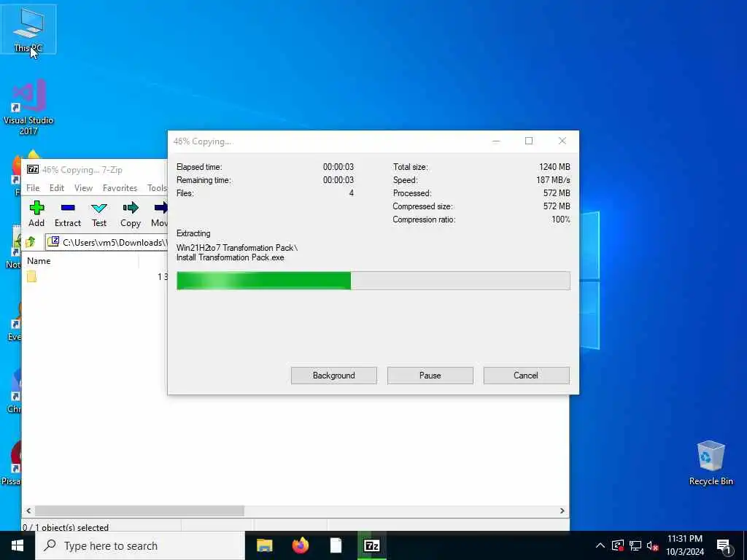Open the Tools menu in 7-Zip
Screen dimensions: 747x560
pyautogui.click(x=157, y=188)
